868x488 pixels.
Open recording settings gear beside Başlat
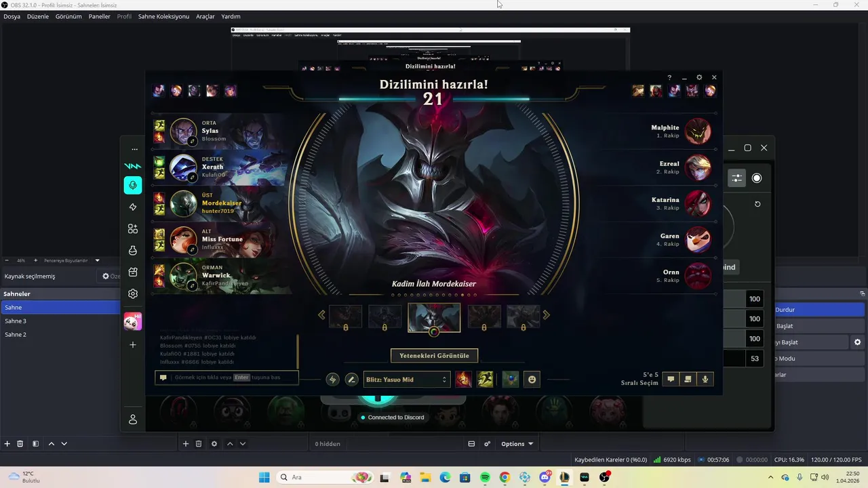click(x=857, y=342)
